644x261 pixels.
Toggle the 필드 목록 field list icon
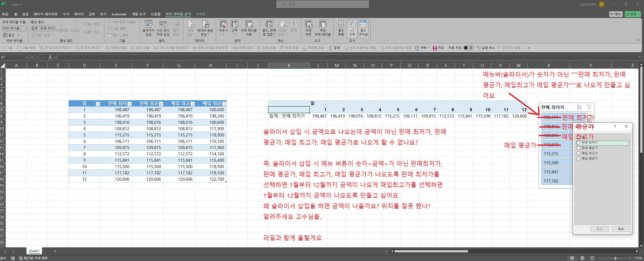point(341,28)
